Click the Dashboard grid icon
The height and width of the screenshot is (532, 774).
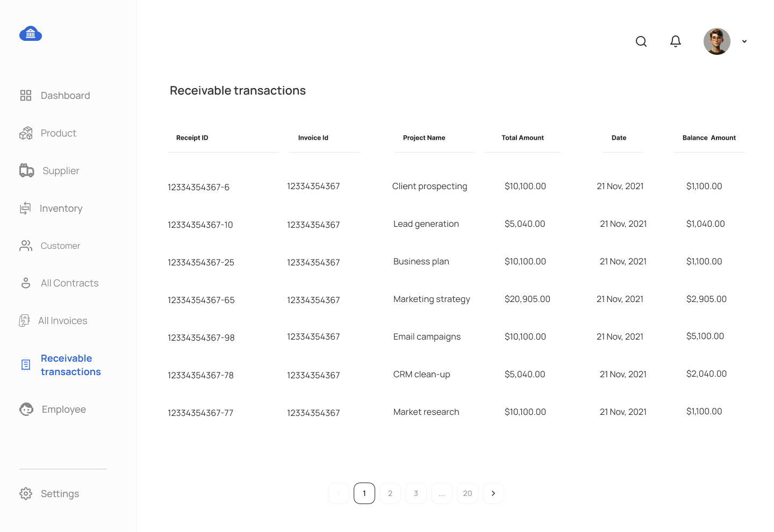pyautogui.click(x=26, y=96)
